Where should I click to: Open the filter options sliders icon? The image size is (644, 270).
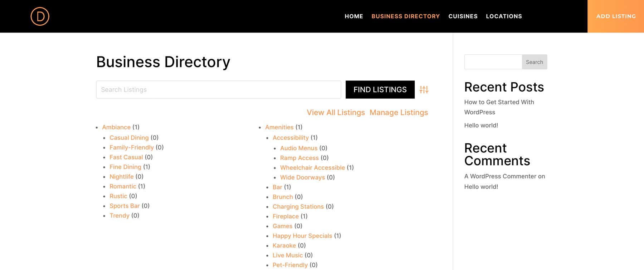tap(424, 90)
